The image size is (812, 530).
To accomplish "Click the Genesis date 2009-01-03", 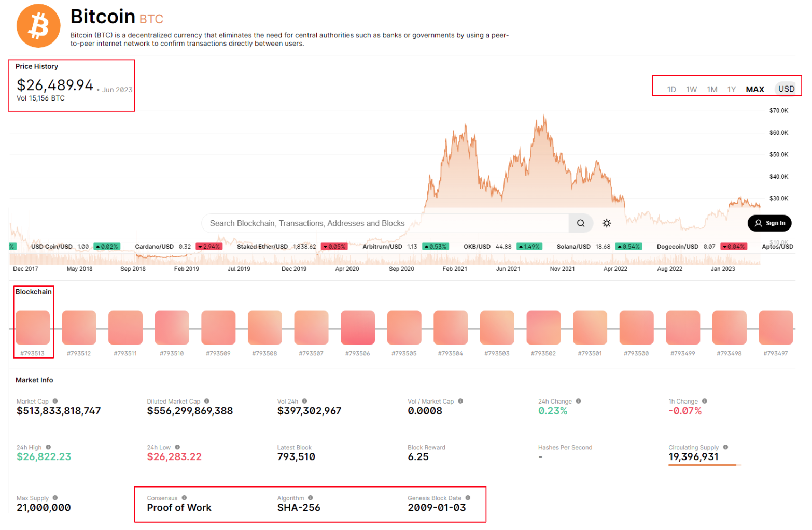I will click(437, 508).
